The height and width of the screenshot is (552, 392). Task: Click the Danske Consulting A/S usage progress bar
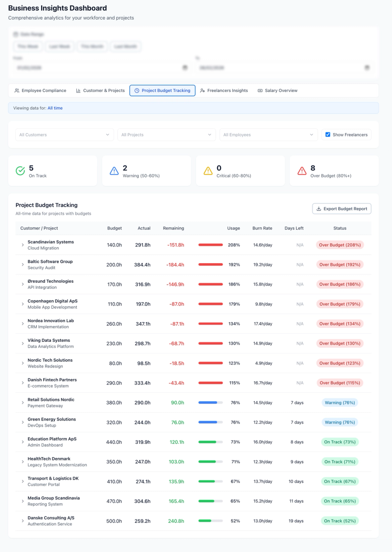(211, 521)
